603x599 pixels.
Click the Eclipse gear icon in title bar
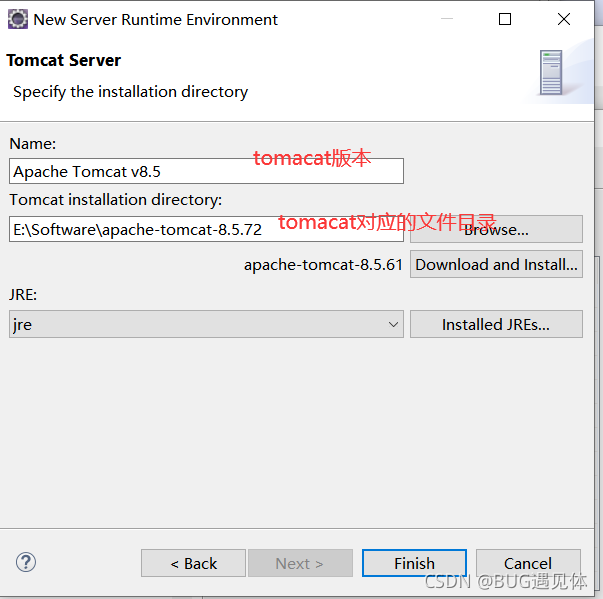pos(17,19)
